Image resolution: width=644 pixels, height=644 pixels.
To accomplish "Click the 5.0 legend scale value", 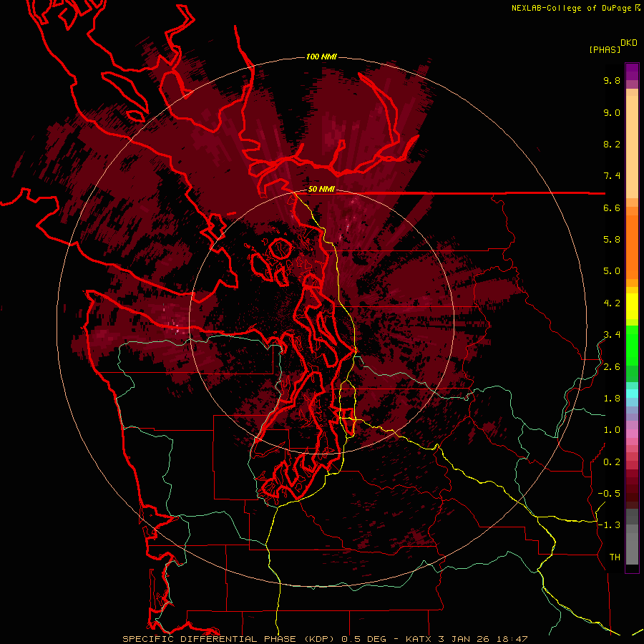I will (x=612, y=271).
